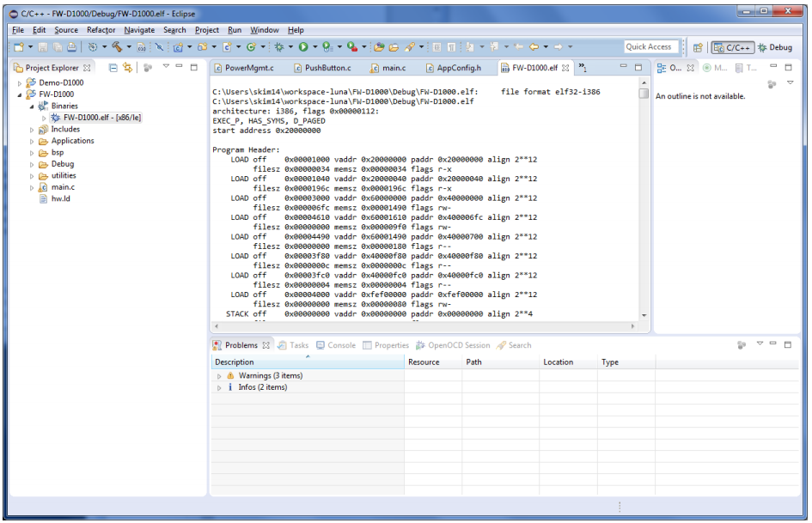Collapse All in Project Explorer
The height and width of the screenshot is (523, 812).
click(x=113, y=68)
